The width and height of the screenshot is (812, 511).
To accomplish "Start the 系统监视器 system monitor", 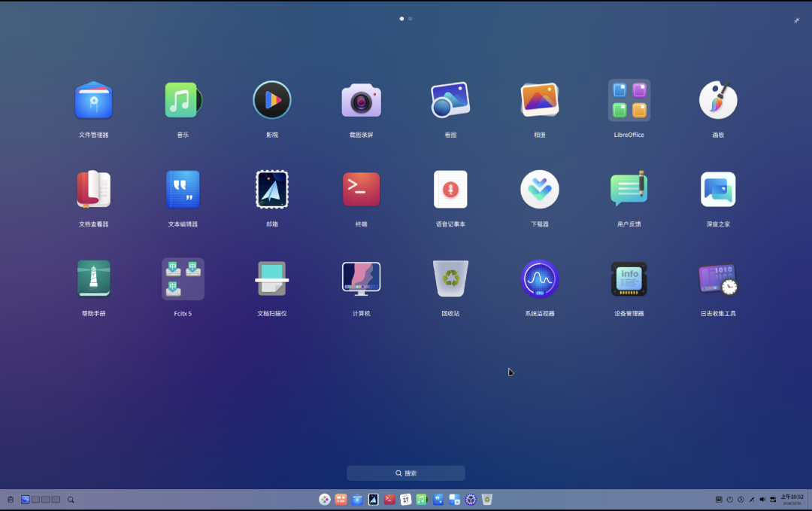I will point(539,278).
